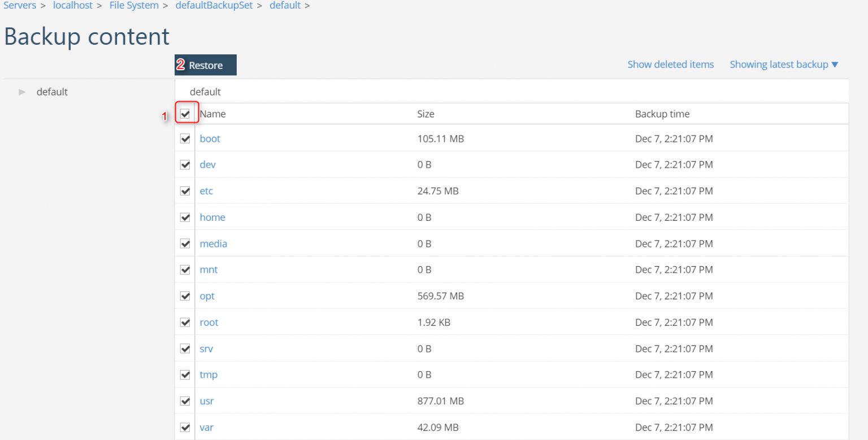Browse into the root folder

pos(209,323)
